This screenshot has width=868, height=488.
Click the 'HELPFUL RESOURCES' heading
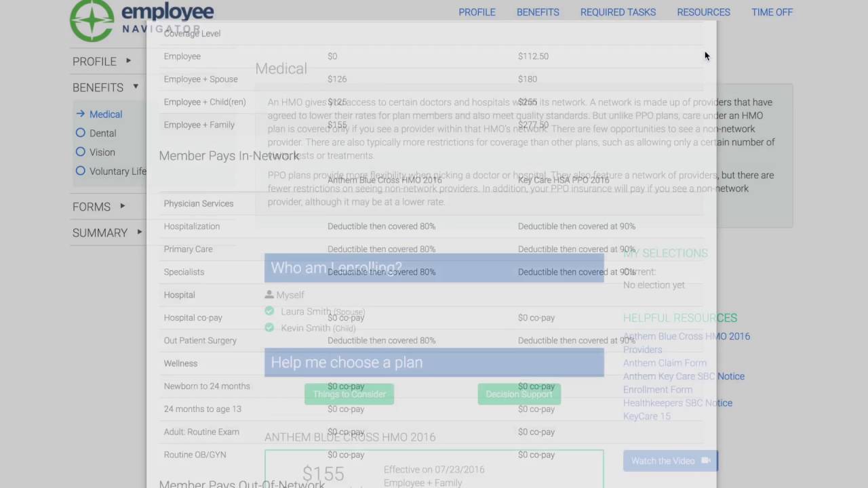coord(680,318)
